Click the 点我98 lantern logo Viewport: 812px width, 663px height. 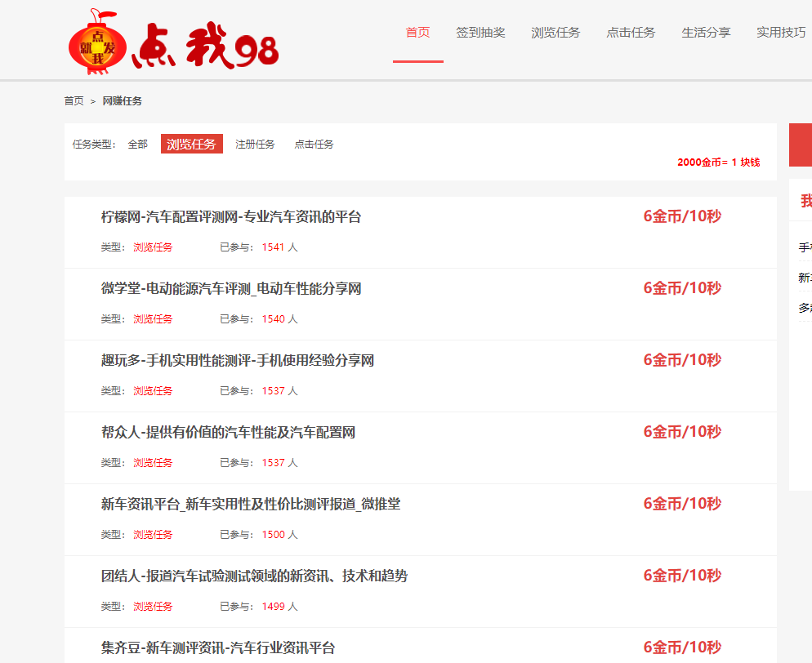[x=173, y=42]
